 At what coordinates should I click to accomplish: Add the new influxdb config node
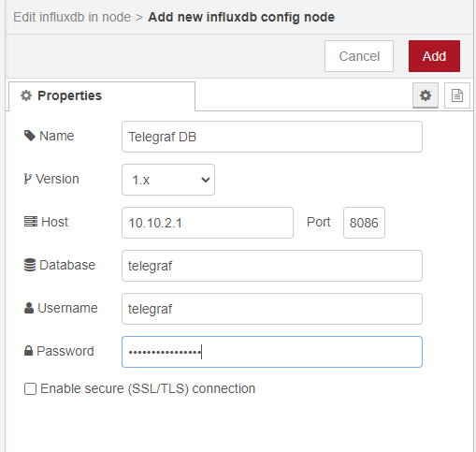tap(434, 56)
